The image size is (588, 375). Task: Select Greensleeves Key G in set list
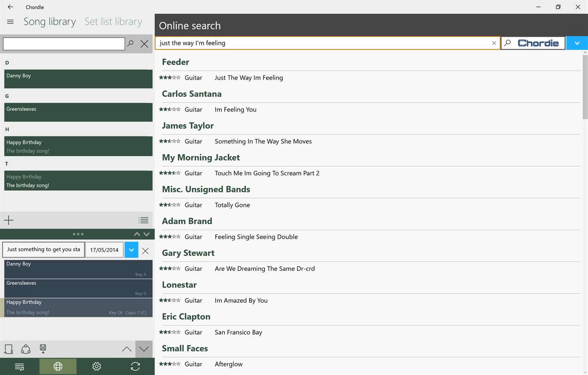coord(78,288)
